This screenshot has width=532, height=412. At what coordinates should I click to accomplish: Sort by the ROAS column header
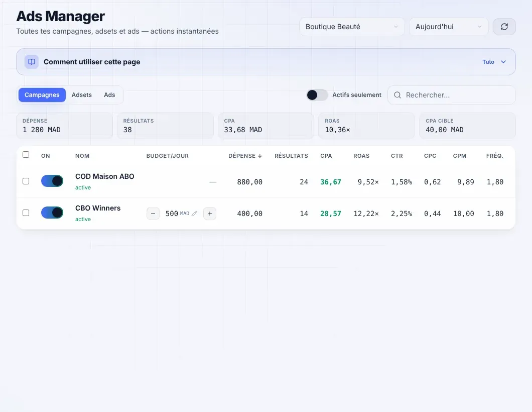pos(361,156)
